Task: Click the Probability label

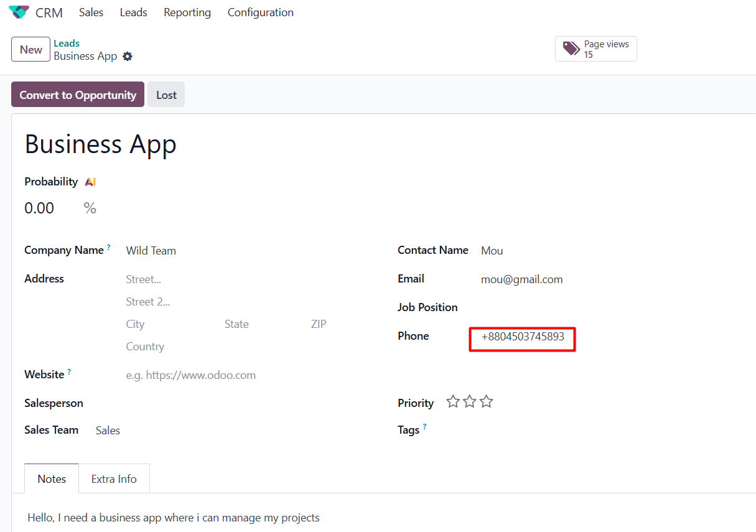Action: 51,182
